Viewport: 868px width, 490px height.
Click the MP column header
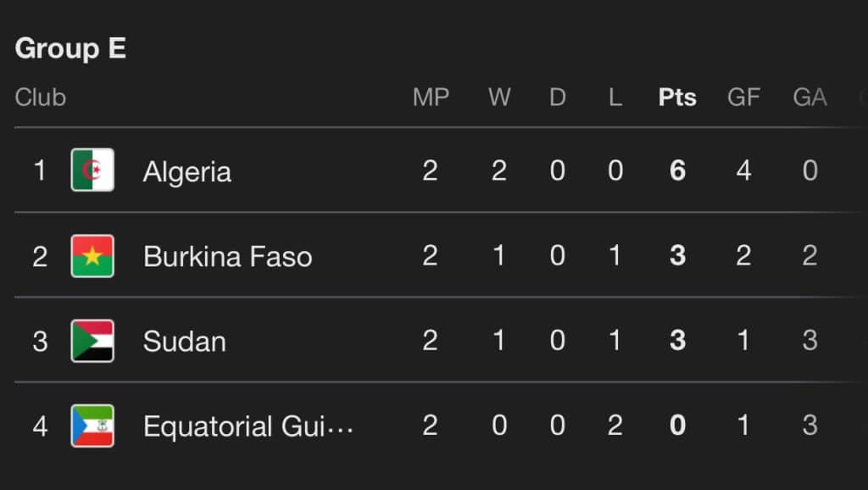click(x=431, y=97)
